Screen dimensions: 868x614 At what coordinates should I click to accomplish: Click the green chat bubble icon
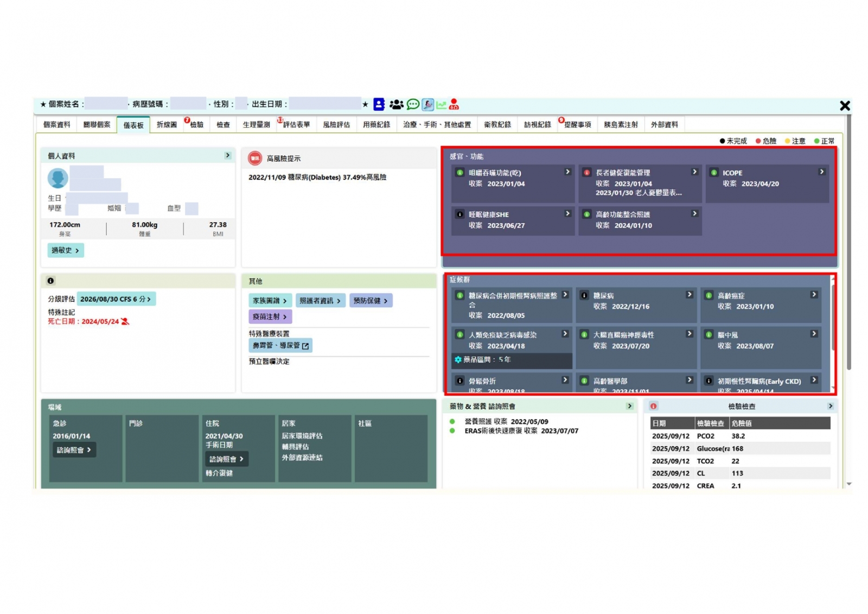tap(413, 104)
